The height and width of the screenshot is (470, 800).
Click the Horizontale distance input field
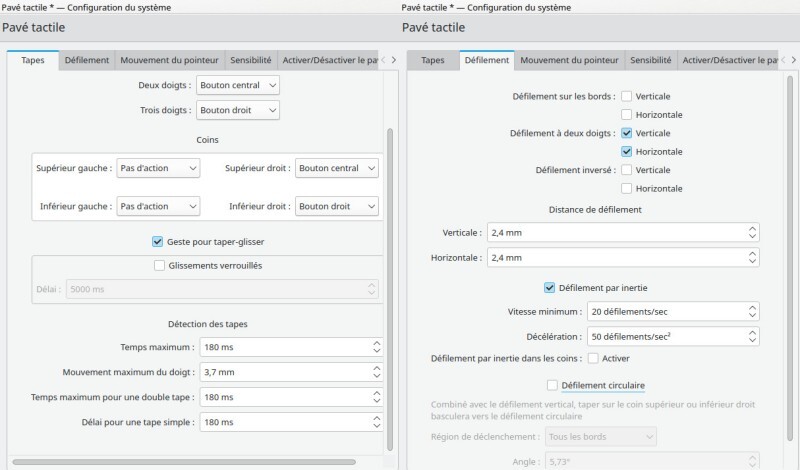tap(615, 258)
